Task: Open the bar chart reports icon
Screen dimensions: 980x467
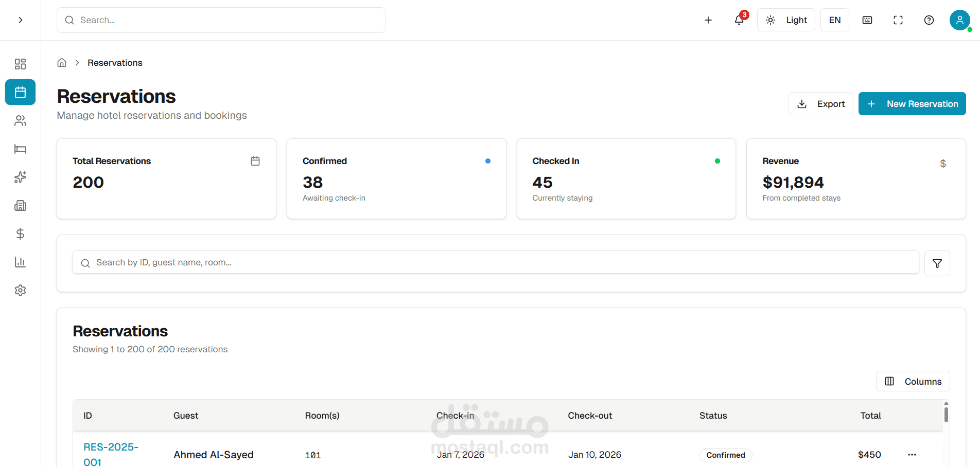Action: (20, 262)
